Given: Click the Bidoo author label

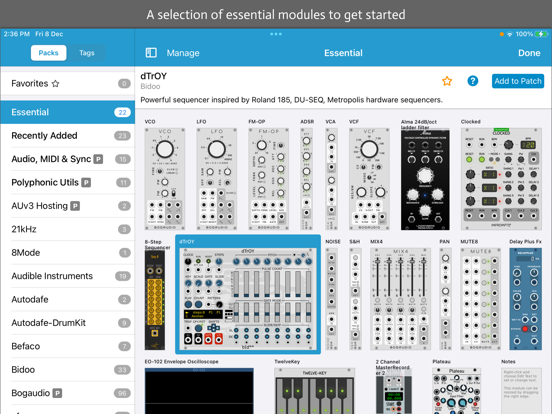Looking at the screenshot, I should coord(150,87).
